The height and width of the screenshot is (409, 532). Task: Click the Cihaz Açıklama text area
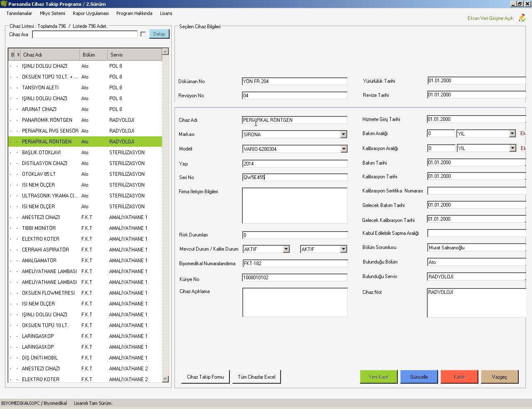point(295,302)
